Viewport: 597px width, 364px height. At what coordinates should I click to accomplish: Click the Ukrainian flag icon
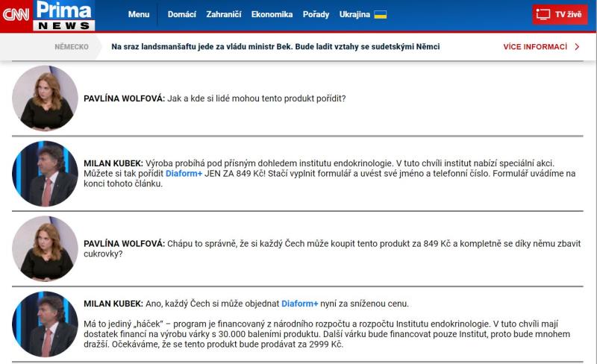click(381, 14)
